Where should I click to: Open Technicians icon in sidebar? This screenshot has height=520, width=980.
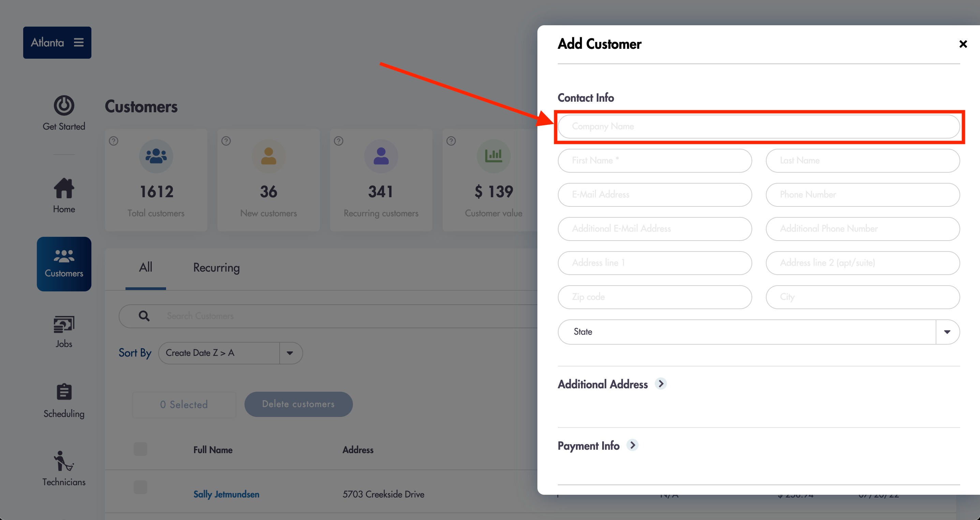tap(63, 461)
